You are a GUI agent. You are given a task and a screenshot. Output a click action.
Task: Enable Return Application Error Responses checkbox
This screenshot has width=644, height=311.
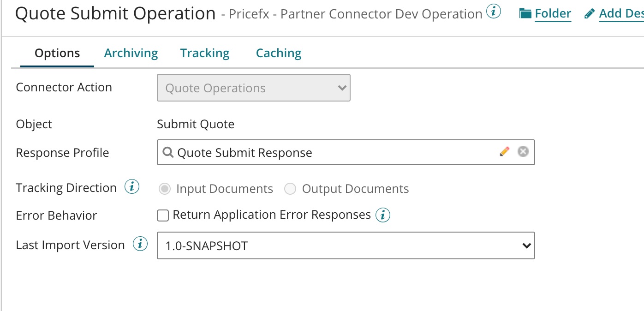point(163,215)
